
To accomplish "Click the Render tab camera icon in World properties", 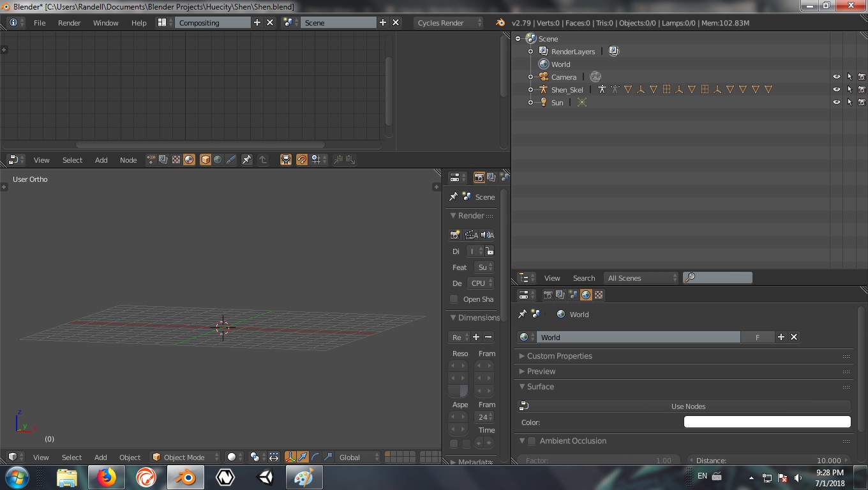I will (548, 295).
